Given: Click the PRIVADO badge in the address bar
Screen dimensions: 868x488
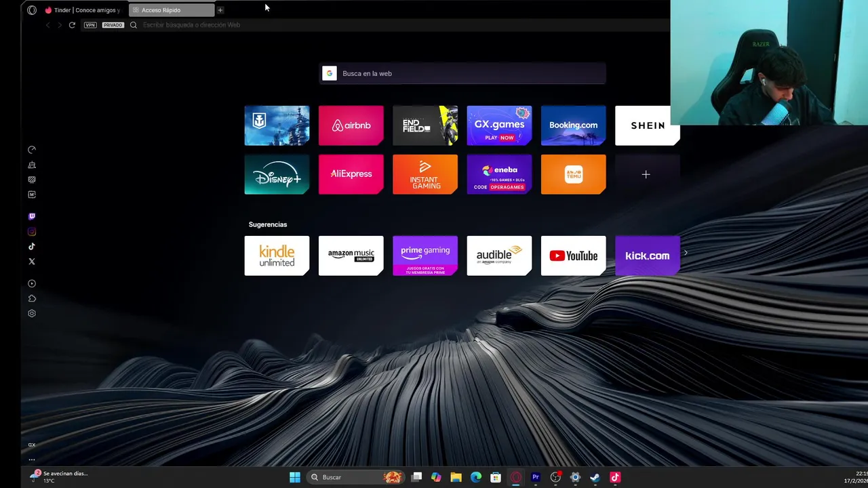Looking at the screenshot, I should [113, 25].
